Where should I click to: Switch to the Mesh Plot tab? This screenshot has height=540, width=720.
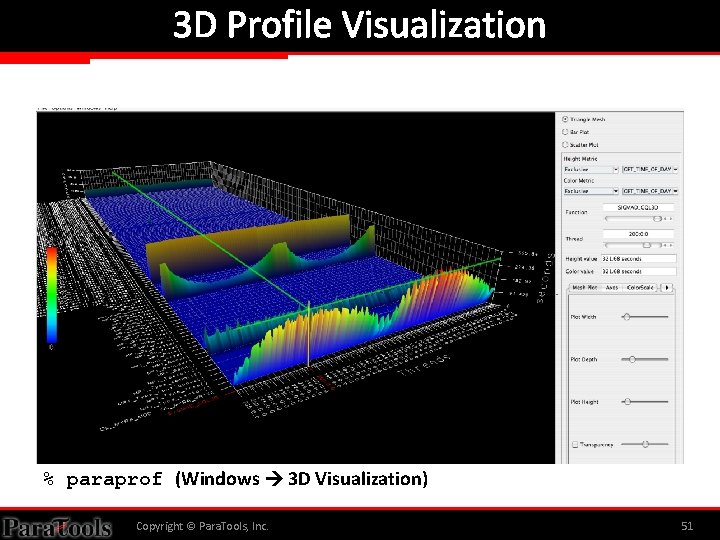585,287
